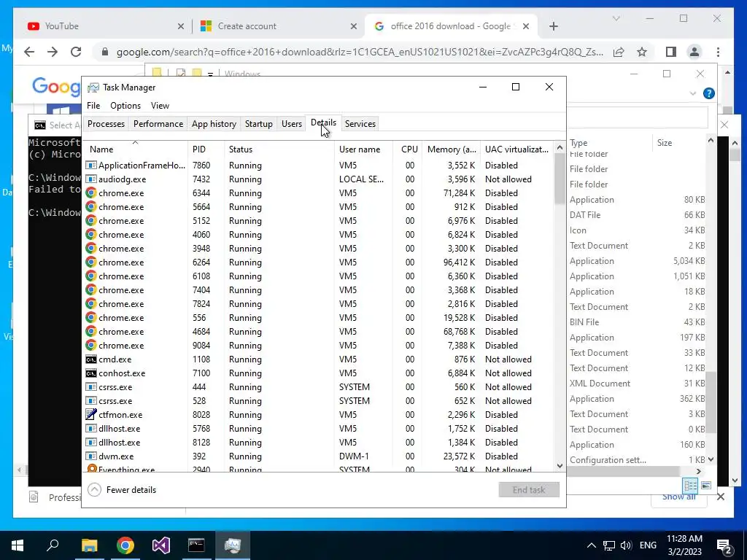Sort by UAC virtualization column header
The image size is (747, 560).
point(517,149)
